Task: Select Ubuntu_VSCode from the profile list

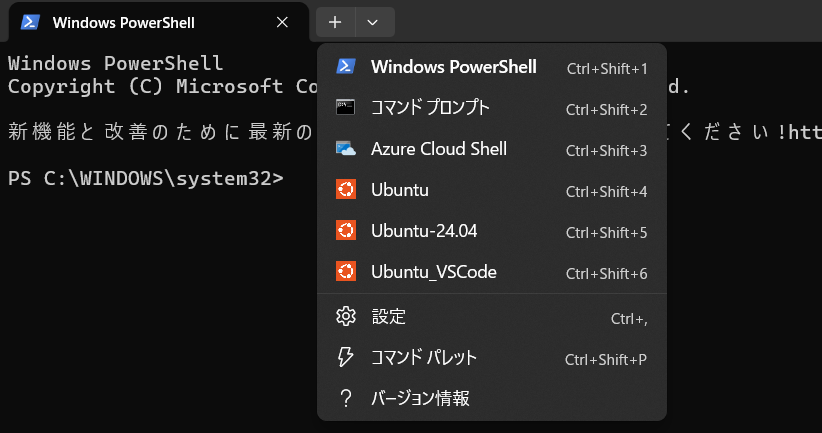Action: coord(433,272)
